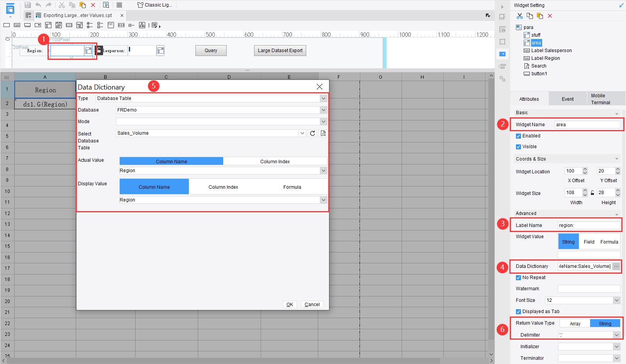Set Widget Value type to Field
Screen dimensions: 626x364
coord(589,242)
